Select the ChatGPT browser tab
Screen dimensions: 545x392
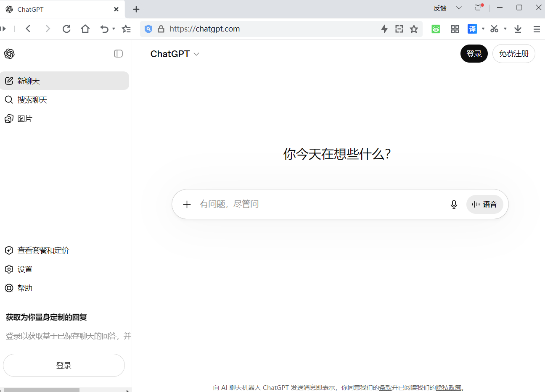(x=62, y=9)
